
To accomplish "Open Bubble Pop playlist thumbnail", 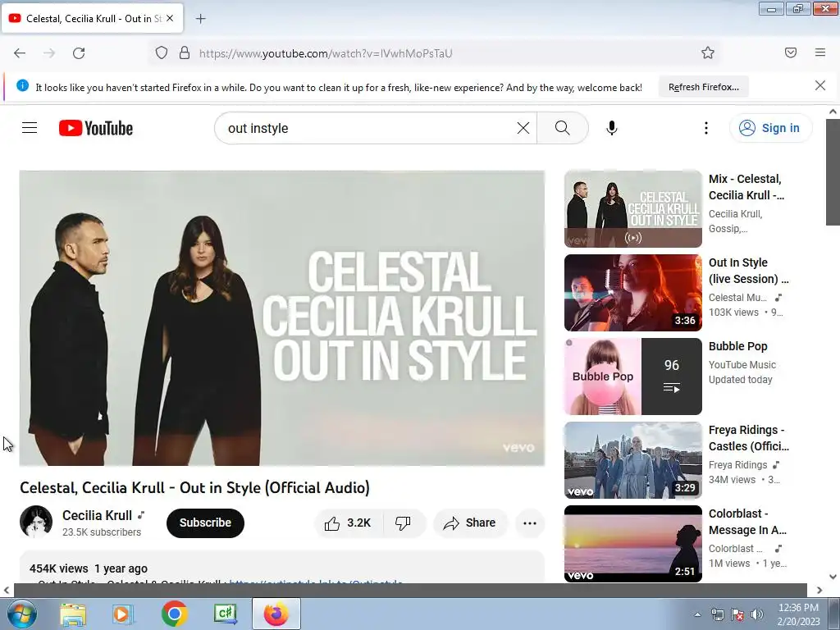I will (632, 376).
